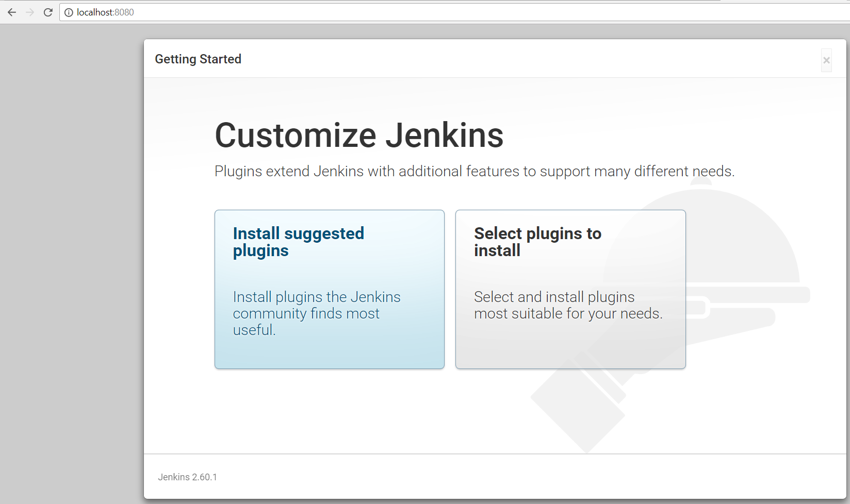Click the Jenkins 2.60.1 version text
The image size is (850, 504).
[x=187, y=477]
